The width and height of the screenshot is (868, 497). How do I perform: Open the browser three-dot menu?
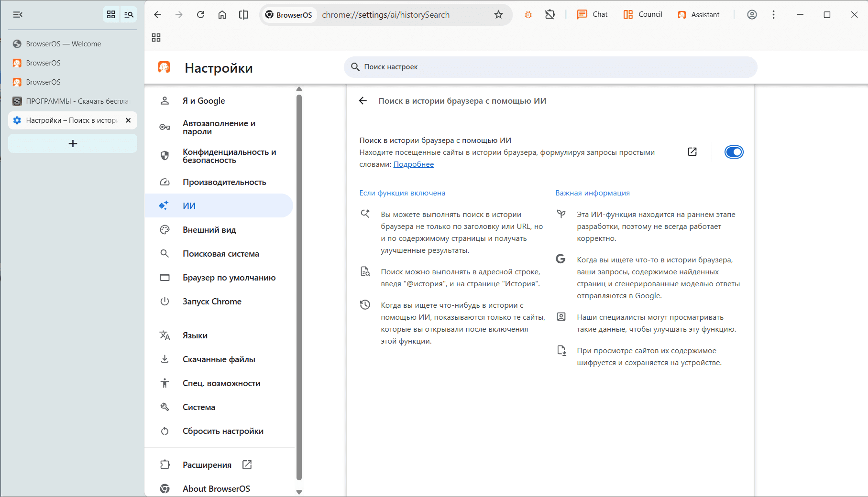773,15
